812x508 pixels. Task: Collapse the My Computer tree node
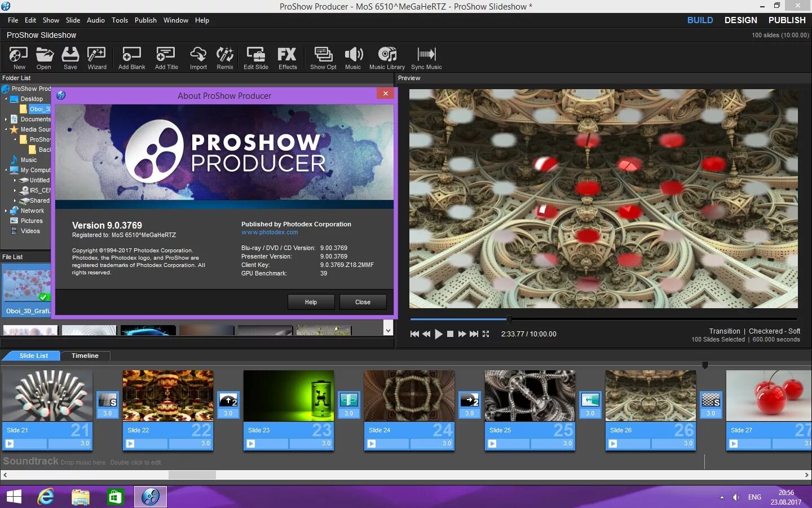tap(6, 170)
